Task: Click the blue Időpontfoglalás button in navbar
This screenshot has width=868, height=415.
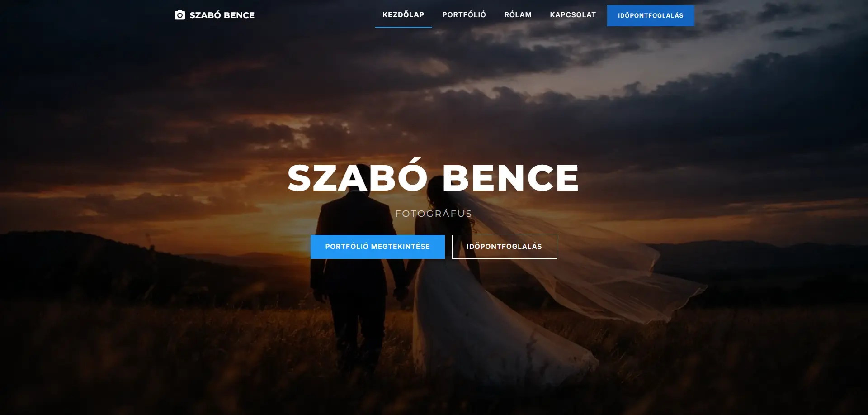Action: pyautogui.click(x=651, y=15)
